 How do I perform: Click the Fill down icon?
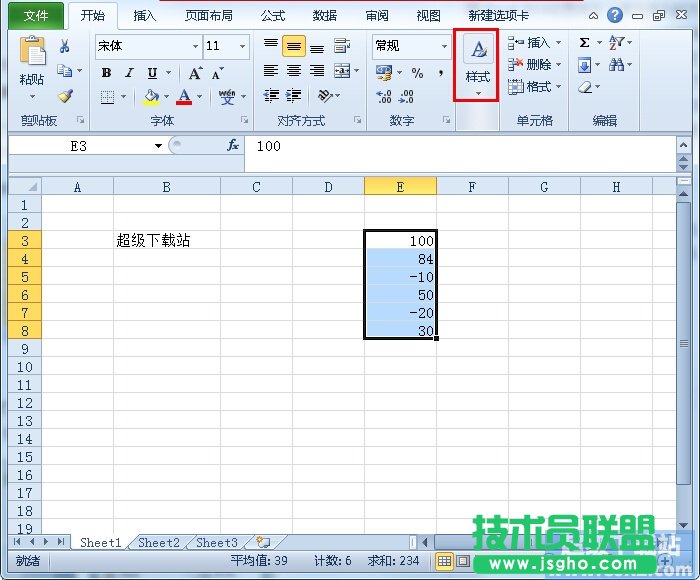pyautogui.click(x=584, y=65)
